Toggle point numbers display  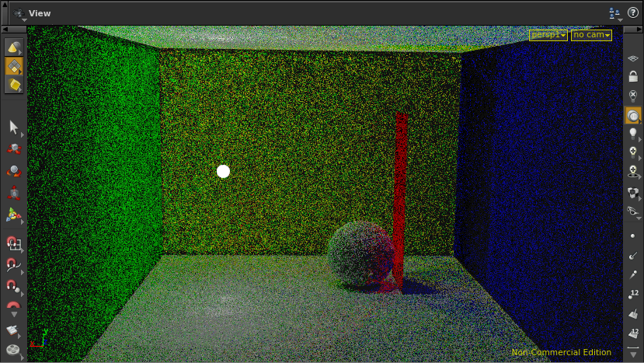(633, 294)
